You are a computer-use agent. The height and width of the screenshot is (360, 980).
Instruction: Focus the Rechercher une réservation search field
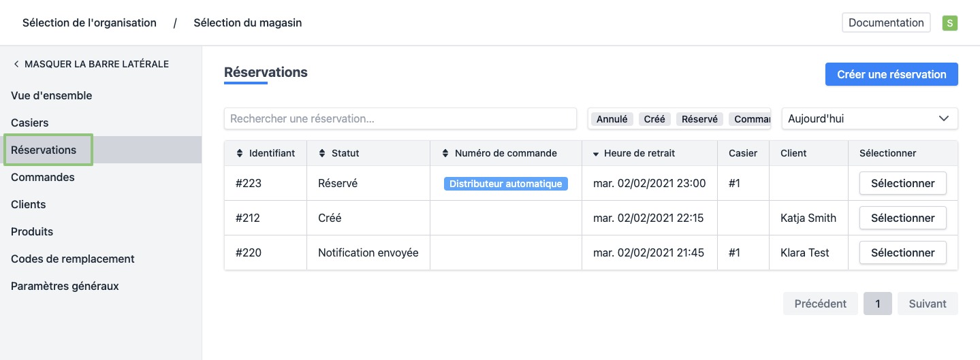(400, 118)
